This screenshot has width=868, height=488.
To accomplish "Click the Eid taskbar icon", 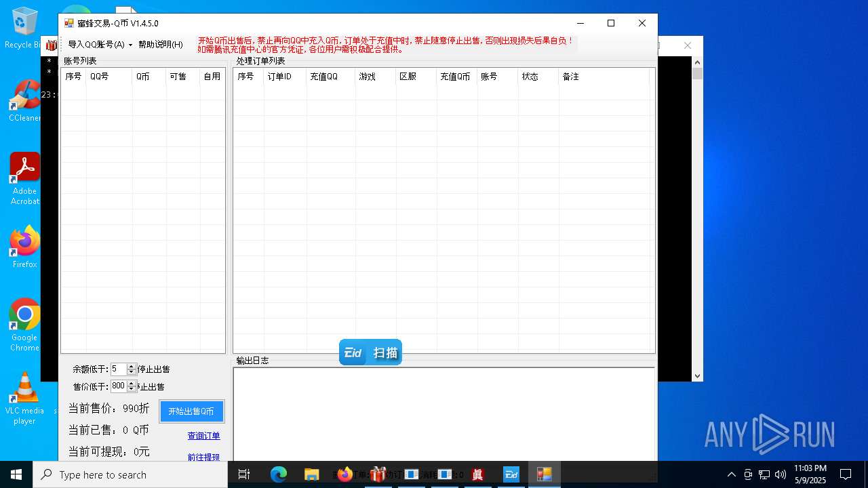I will pyautogui.click(x=511, y=474).
